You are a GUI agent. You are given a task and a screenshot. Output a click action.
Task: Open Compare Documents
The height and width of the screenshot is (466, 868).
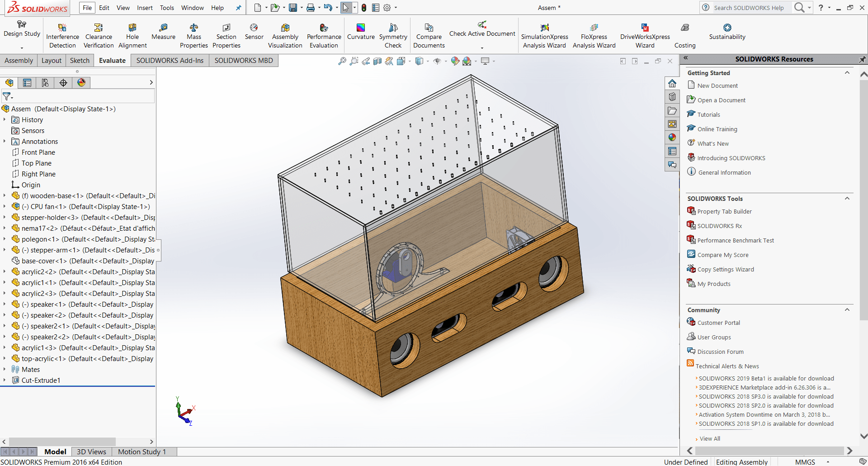point(429,36)
